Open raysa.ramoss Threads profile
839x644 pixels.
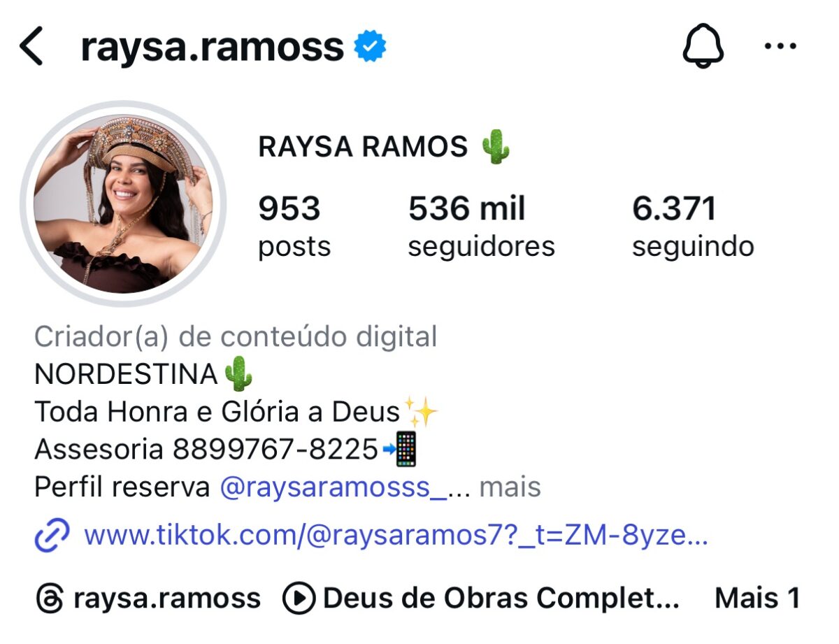pos(166,599)
